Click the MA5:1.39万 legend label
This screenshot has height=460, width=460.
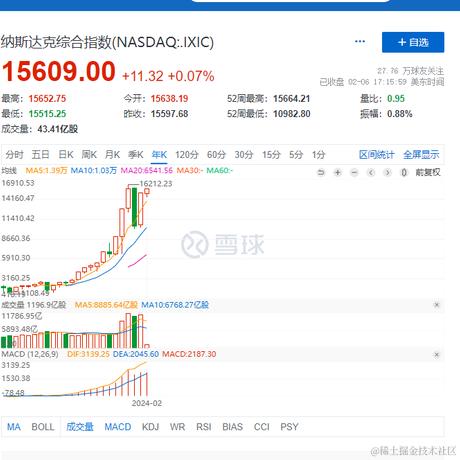coord(46,170)
